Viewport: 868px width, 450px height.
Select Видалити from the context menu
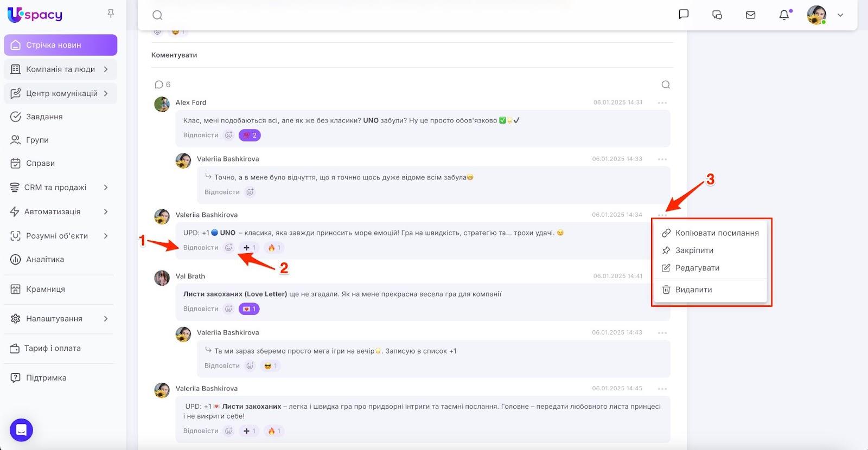click(x=710, y=290)
